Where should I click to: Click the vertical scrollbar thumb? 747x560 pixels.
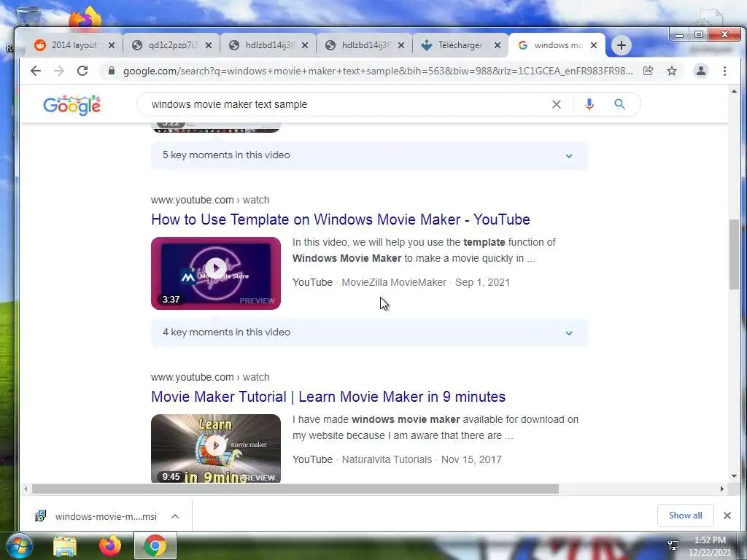pos(734,254)
